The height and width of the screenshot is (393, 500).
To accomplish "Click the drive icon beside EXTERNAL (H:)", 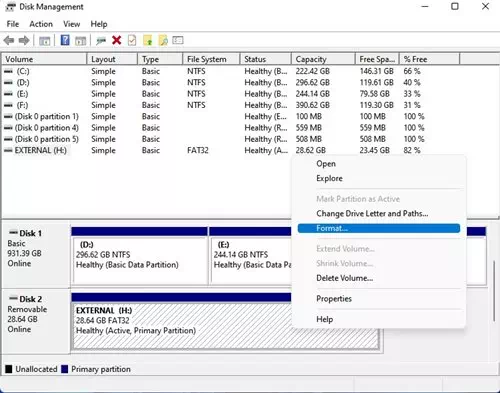I will (8, 150).
